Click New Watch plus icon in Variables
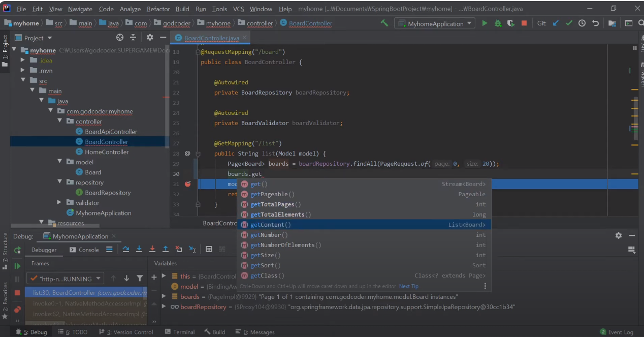The height and width of the screenshot is (337, 644). pyautogui.click(x=154, y=278)
